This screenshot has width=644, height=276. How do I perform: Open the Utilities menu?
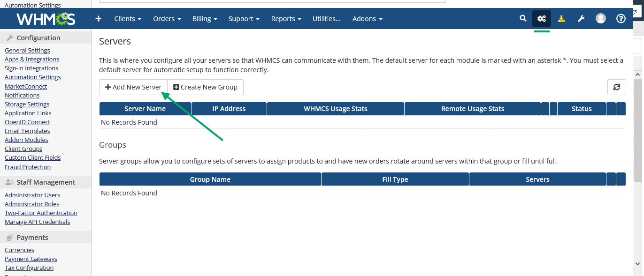click(327, 19)
